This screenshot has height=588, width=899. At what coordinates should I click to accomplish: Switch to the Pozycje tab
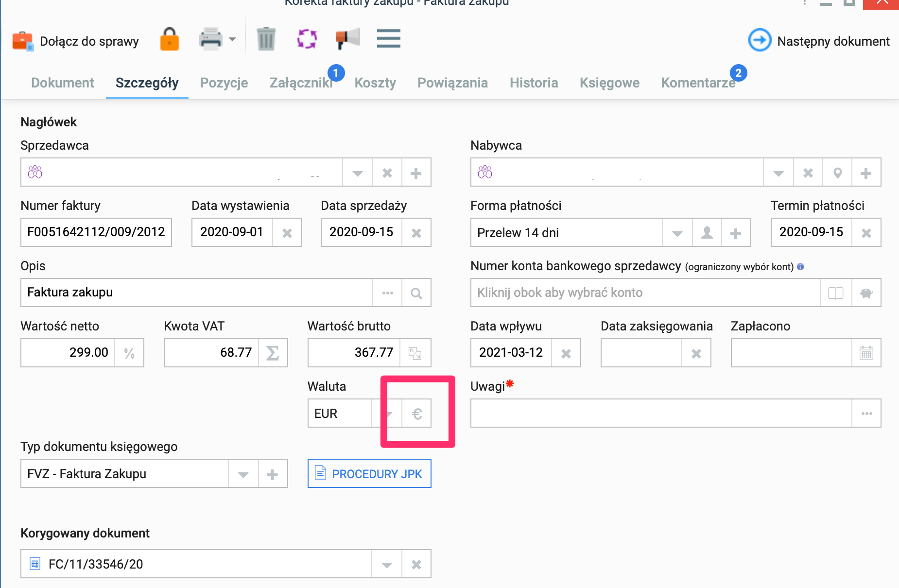[x=224, y=83]
